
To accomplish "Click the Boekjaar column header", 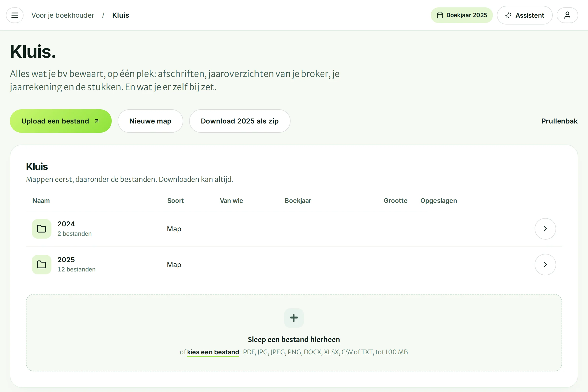I will coord(298,201).
